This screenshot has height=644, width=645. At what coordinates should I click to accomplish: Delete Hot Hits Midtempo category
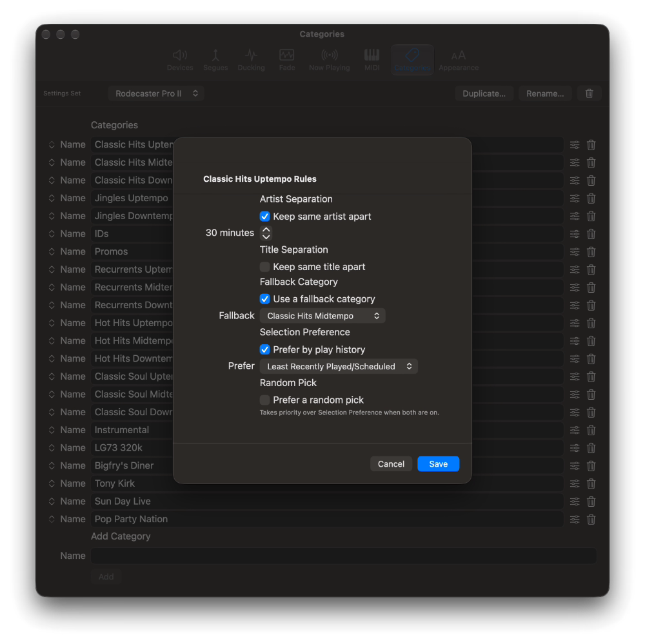(x=591, y=341)
